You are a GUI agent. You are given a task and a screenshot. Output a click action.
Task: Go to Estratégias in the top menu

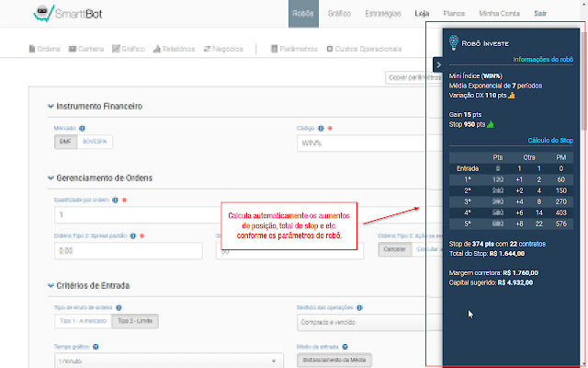[x=383, y=14]
